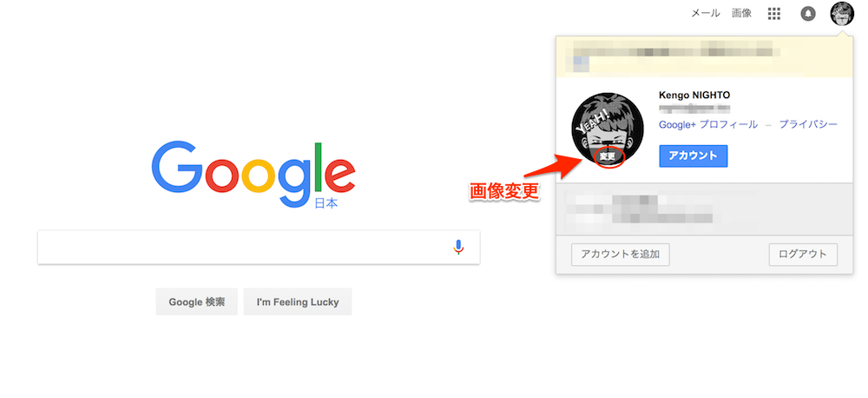The height and width of the screenshot is (398, 868).
Task: Open the プライバシー link
Action: tap(808, 125)
